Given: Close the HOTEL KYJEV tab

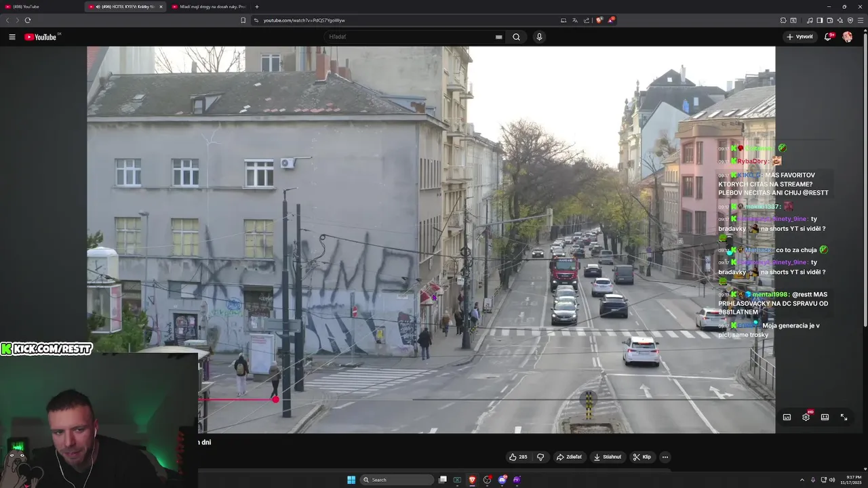Looking at the screenshot, I should pos(161,7).
